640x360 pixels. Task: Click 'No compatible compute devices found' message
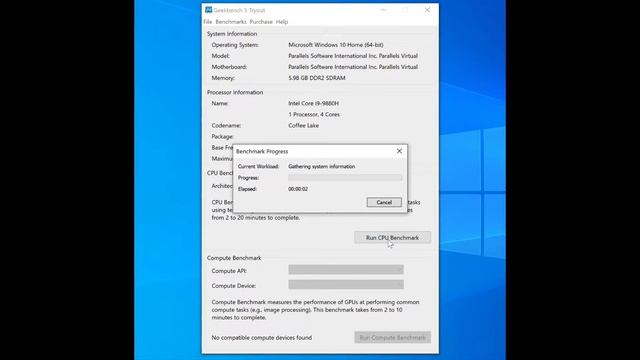coord(262,338)
